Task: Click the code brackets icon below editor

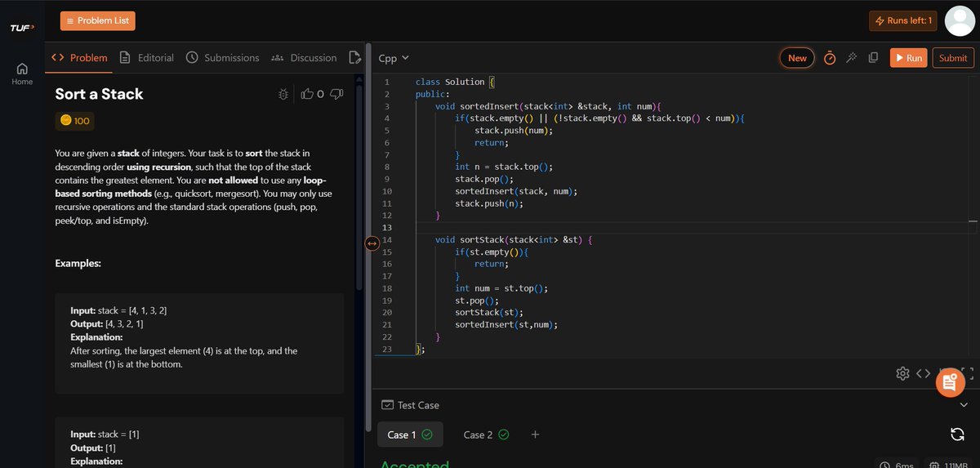Action: (x=923, y=373)
